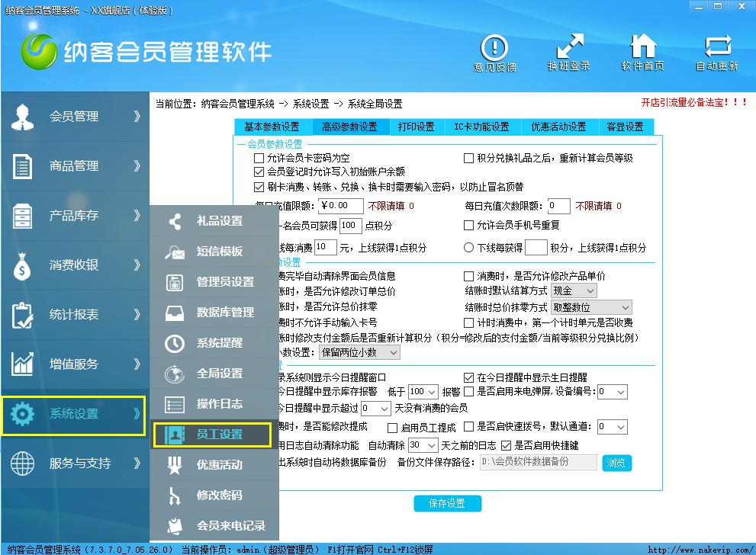Select the 下线每获得积分 radio button
This screenshot has width=756, height=555.
469,248
